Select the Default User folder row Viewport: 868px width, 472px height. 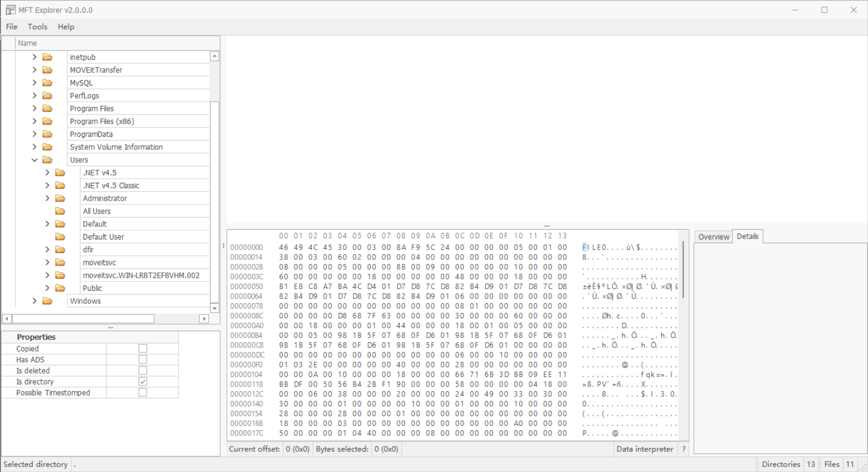[x=145, y=237]
